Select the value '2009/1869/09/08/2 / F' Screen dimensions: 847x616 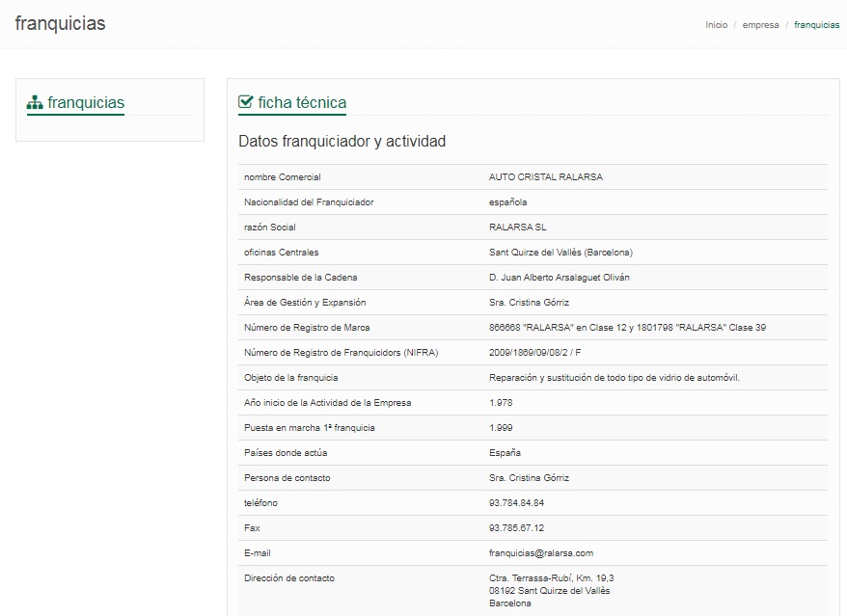click(x=534, y=353)
